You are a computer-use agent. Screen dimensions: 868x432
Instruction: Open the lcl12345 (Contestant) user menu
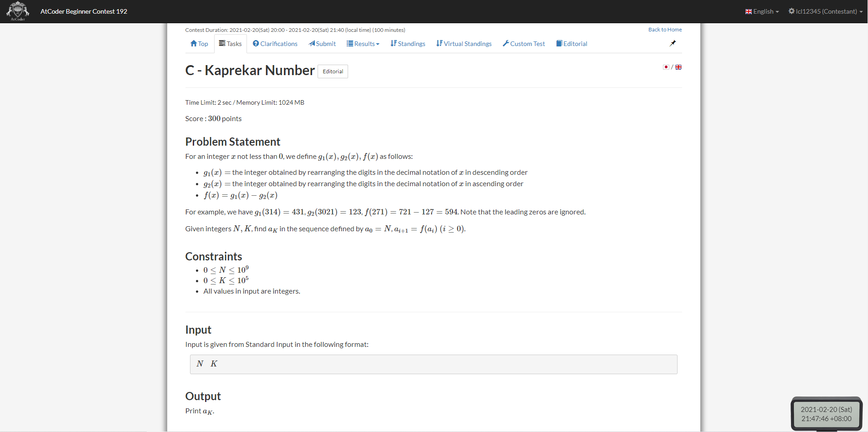click(x=826, y=11)
